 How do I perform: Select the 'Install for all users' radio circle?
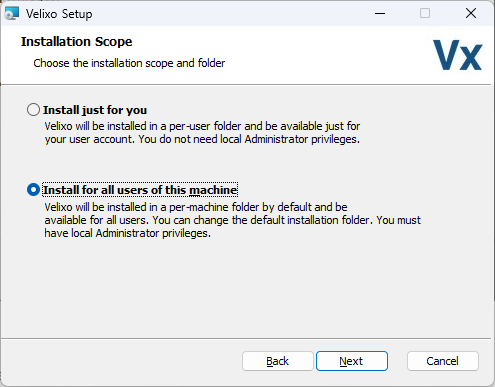33,190
